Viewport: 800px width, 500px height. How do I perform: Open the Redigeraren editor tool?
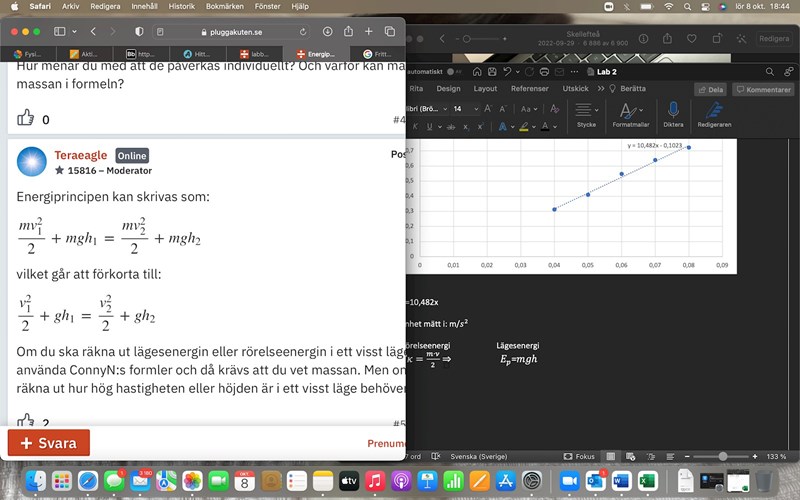click(x=714, y=110)
